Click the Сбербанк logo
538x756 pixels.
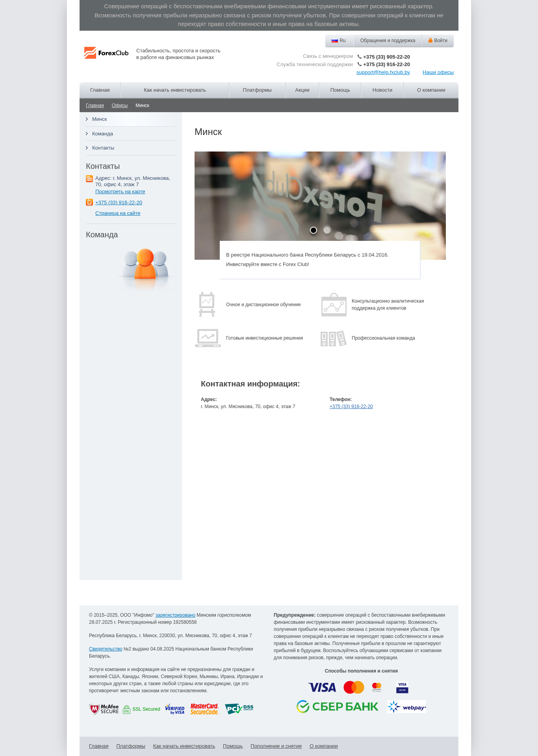(338, 707)
